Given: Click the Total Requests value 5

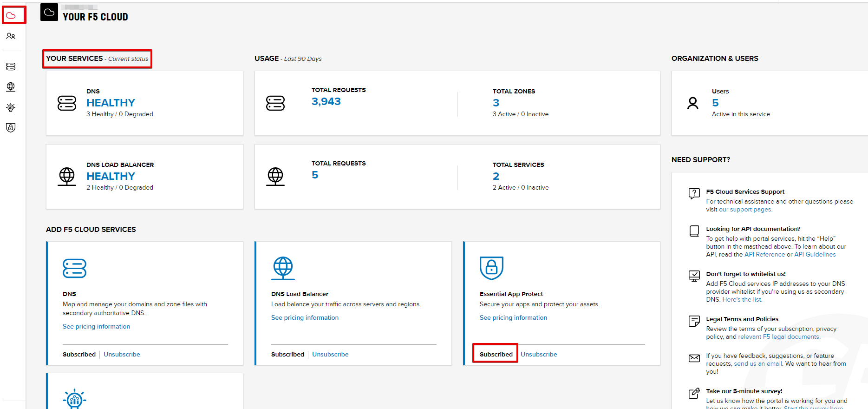Looking at the screenshot, I should click(x=315, y=175).
